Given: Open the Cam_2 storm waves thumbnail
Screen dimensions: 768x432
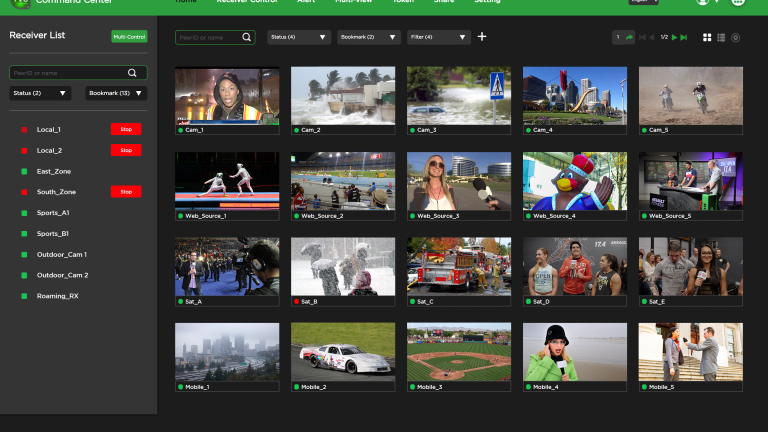Looking at the screenshot, I should tap(343, 96).
